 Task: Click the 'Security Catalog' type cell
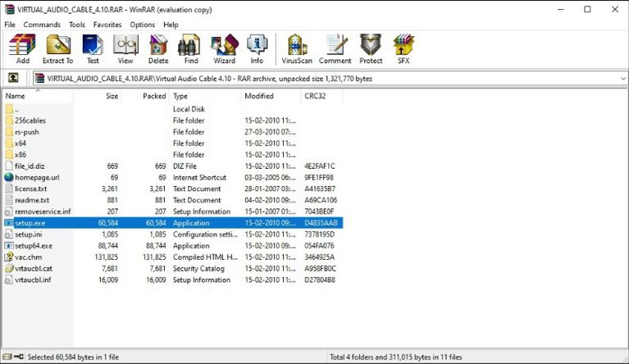pos(198,268)
